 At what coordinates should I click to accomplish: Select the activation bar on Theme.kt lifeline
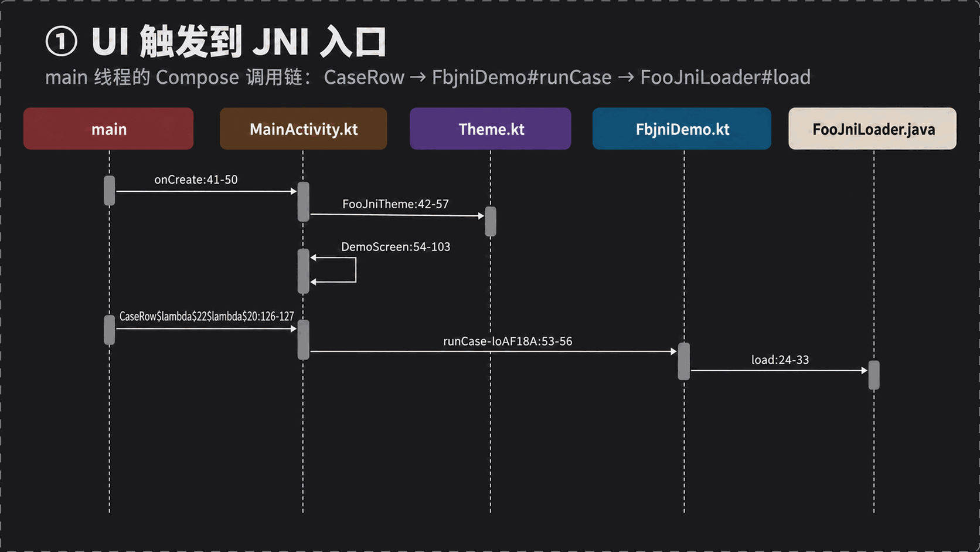pyautogui.click(x=491, y=221)
